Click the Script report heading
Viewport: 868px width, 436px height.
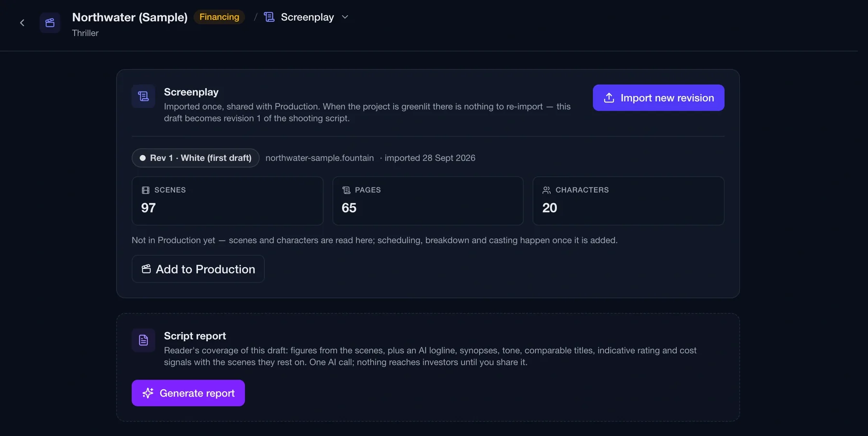[x=195, y=336]
